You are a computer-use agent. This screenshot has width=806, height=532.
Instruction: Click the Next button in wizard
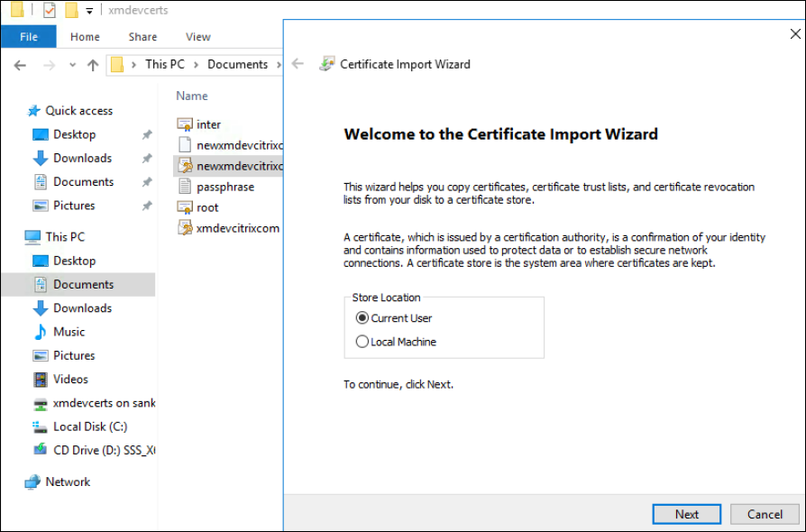tap(686, 514)
